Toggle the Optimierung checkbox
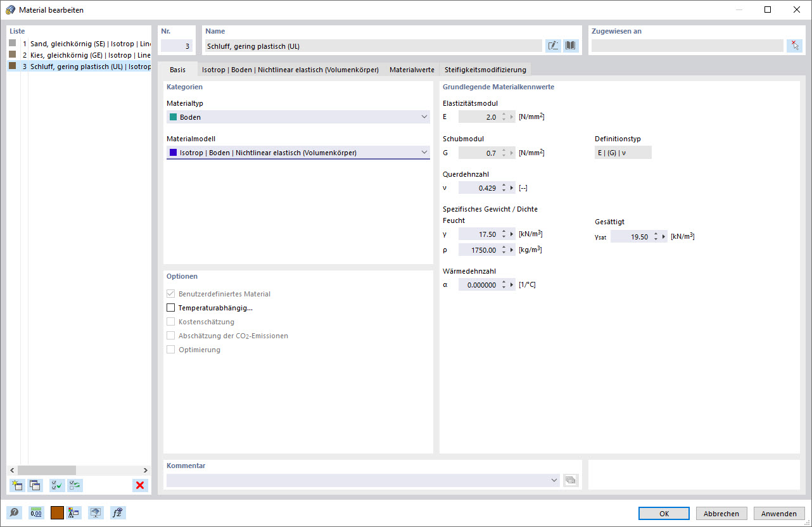This screenshot has height=527, width=812. coord(170,350)
